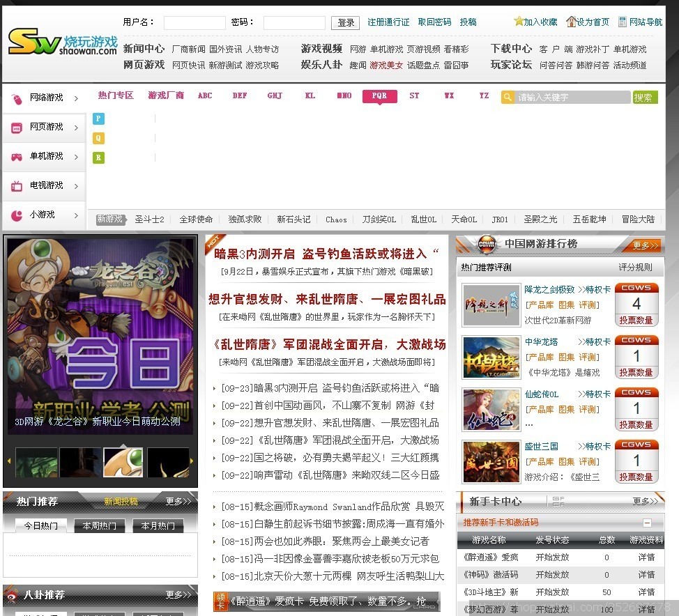
Task: Click the star icon beside 加入收藏
Action: pos(519,22)
